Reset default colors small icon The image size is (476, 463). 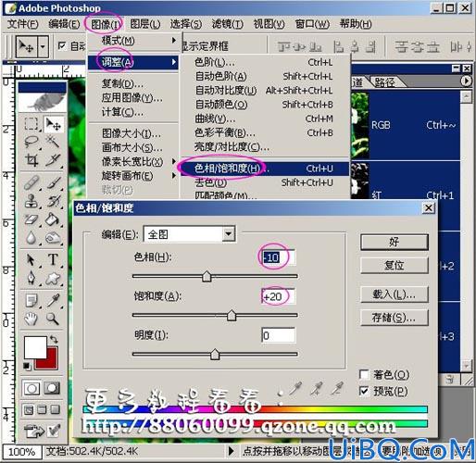click(27, 366)
